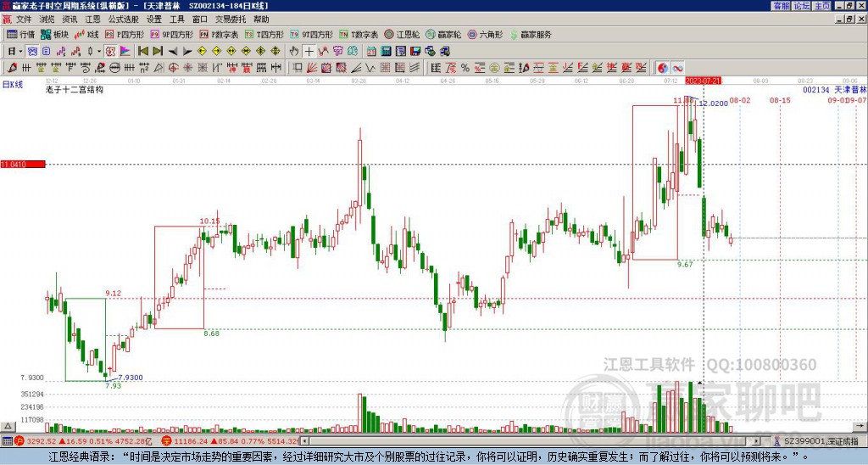
Task: Open the 工具 menu
Action: pos(176,20)
